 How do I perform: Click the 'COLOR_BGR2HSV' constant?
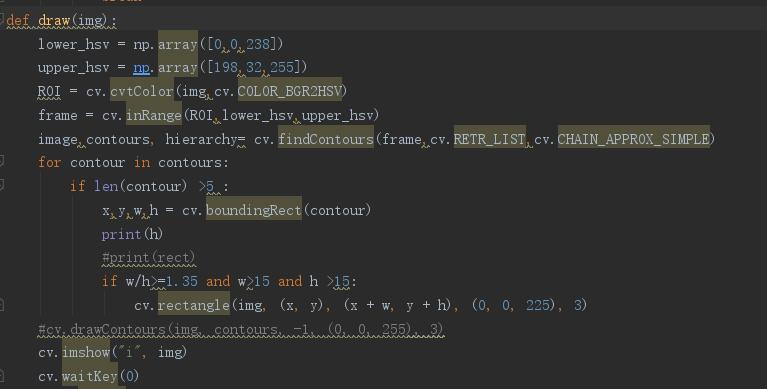click(290, 91)
